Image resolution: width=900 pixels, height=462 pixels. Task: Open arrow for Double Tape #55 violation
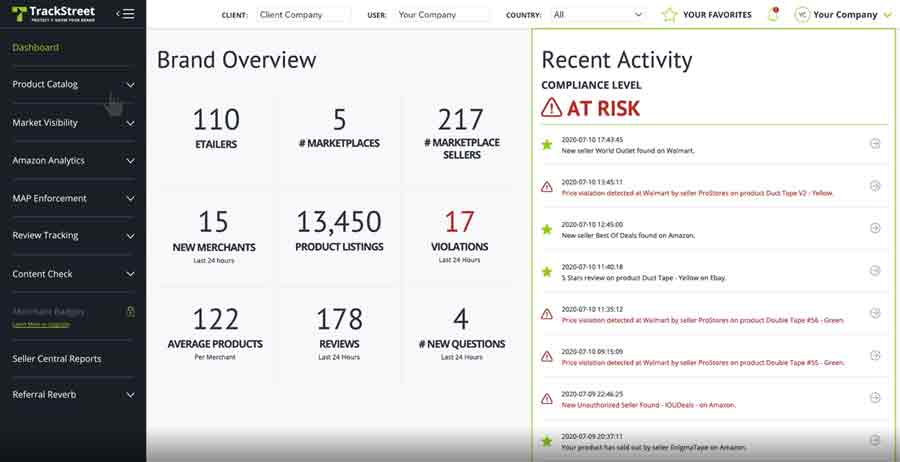pyautogui.click(x=875, y=355)
